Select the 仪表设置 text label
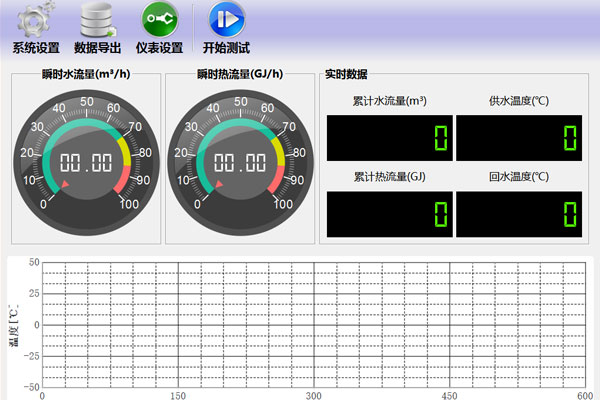Image resolution: width=600 pixels, height=400 pixels. [x=159, y=47]
